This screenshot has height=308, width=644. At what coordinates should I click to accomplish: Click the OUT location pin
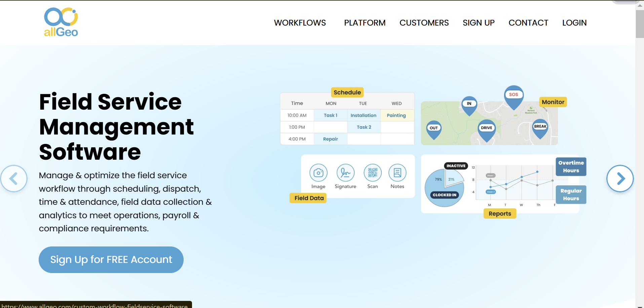coord(433,128)
